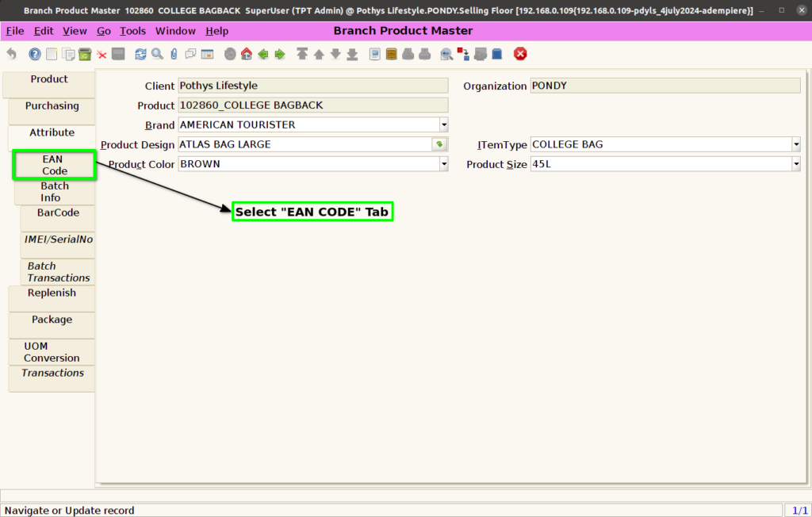Open the Lookup Record magnifier icon

[158, 54]
